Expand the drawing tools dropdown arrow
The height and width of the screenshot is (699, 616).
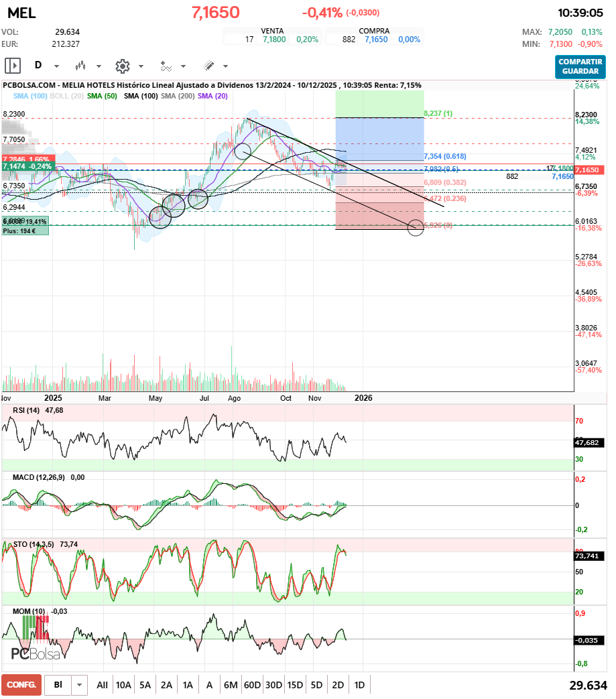[225, 66]
